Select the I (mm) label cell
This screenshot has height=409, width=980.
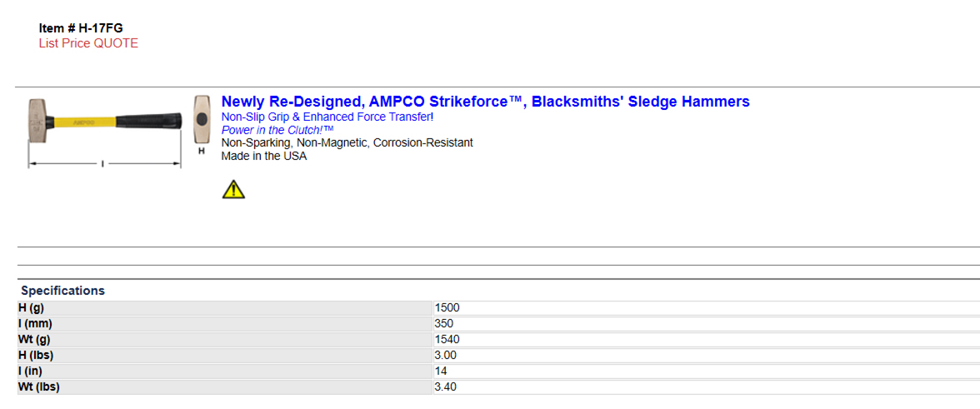point(225,323)
